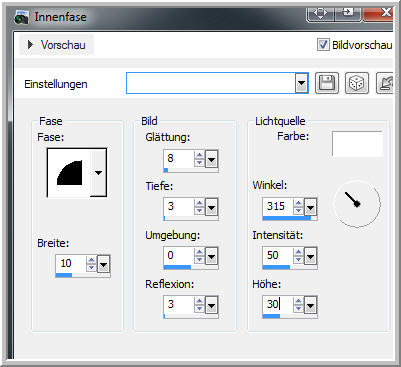Click the Winkel angle dial
Screen dimensions: 401x367
(x=357, y=203)
